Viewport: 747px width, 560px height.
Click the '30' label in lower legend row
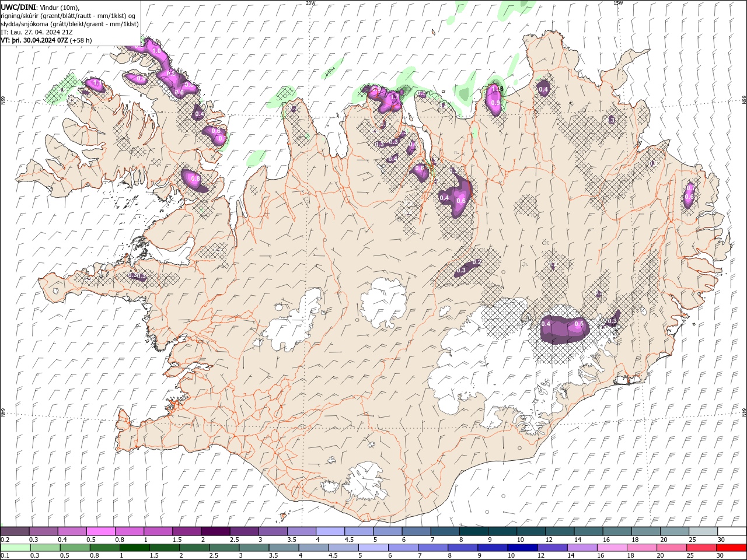721,556
